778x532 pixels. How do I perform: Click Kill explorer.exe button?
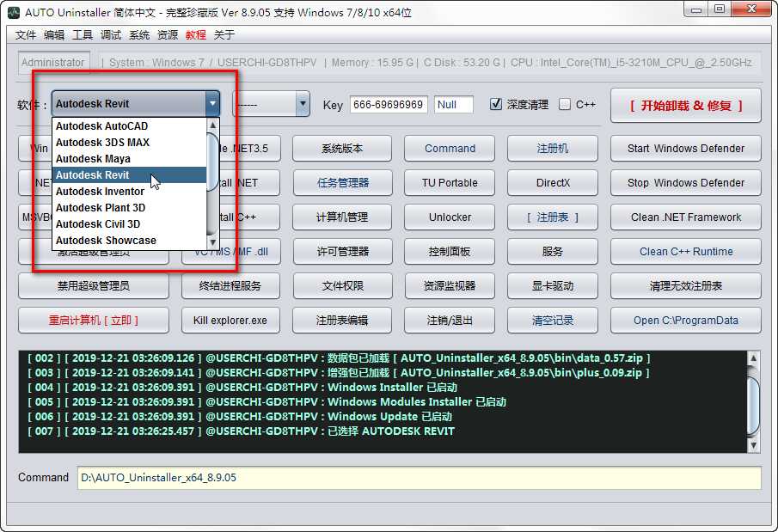pyautogui.click(x=230, y=320)
